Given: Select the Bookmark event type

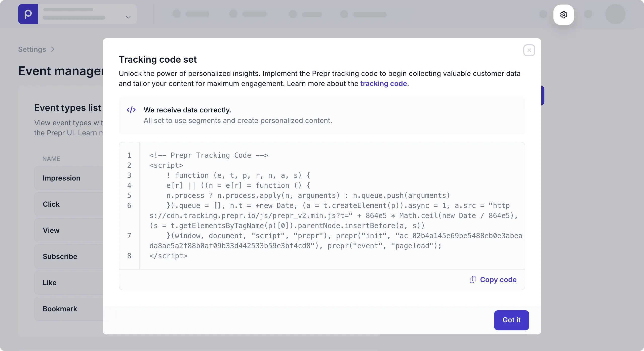Looking at the screenshot, I should coord(60,309).
